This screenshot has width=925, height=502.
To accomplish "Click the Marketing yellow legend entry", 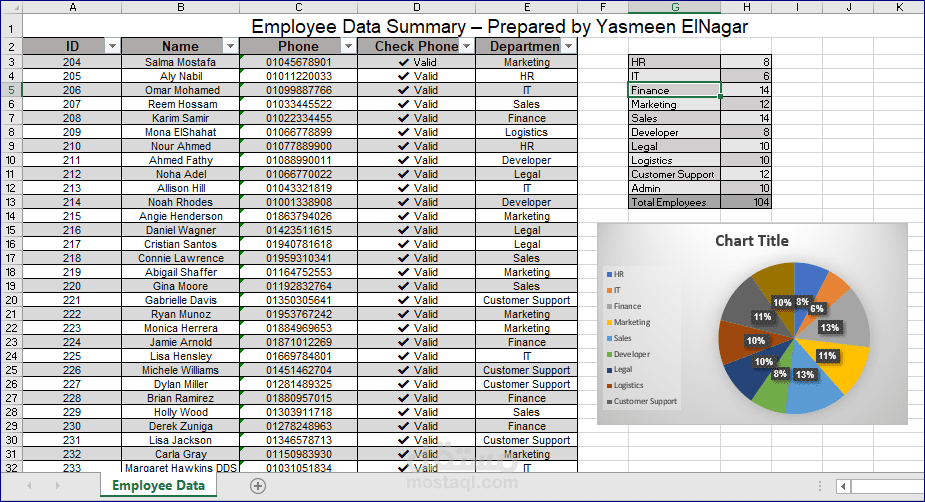I will tap(628, 322).
